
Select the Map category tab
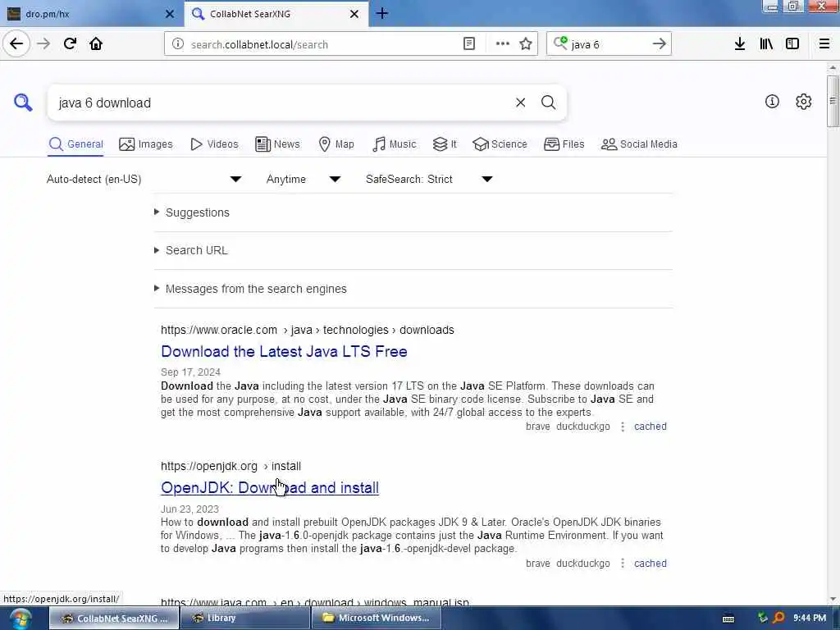point(336,144)
